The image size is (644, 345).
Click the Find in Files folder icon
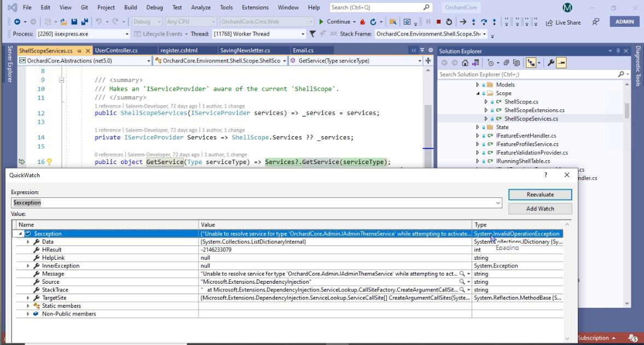tap(393, 22)
